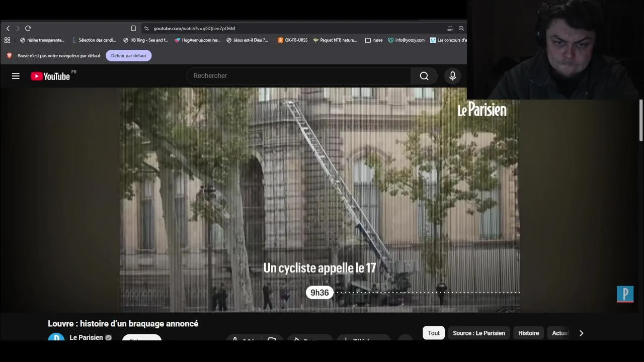
Task: Go back with the browser back arrow
Action: (x=8, y=29)
